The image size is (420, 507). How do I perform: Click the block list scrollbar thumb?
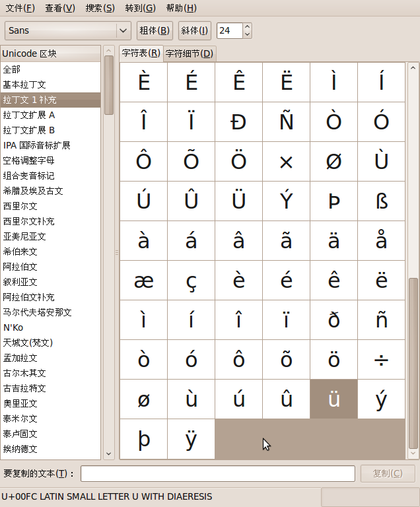click(x=109, y=85)
